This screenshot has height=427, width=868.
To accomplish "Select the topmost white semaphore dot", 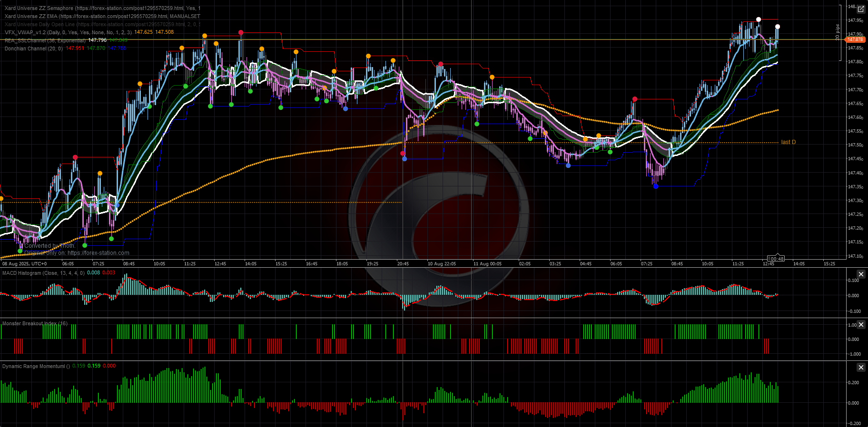I will tap(759, 19).
